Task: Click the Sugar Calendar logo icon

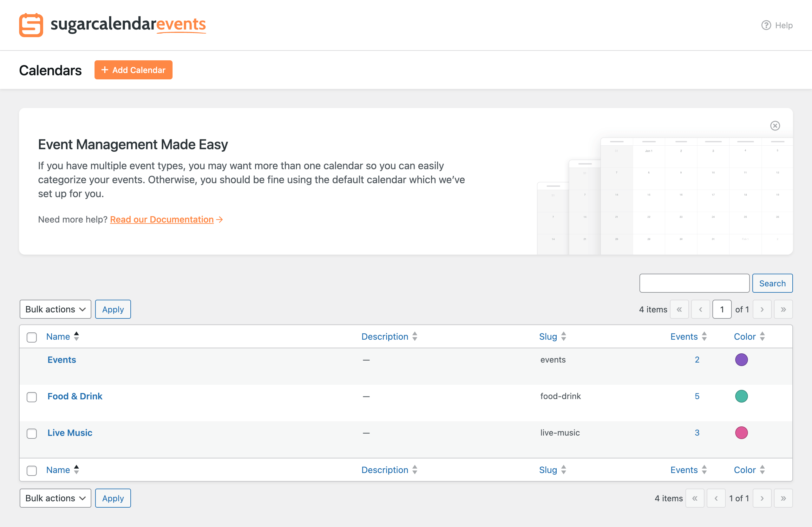Action: [31, 25]
